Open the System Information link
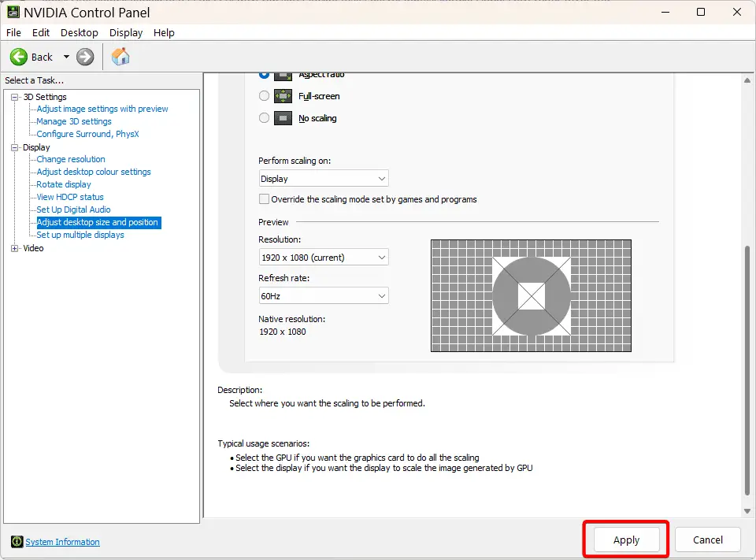Screen dimensions: 756x560 pos(63,542)
